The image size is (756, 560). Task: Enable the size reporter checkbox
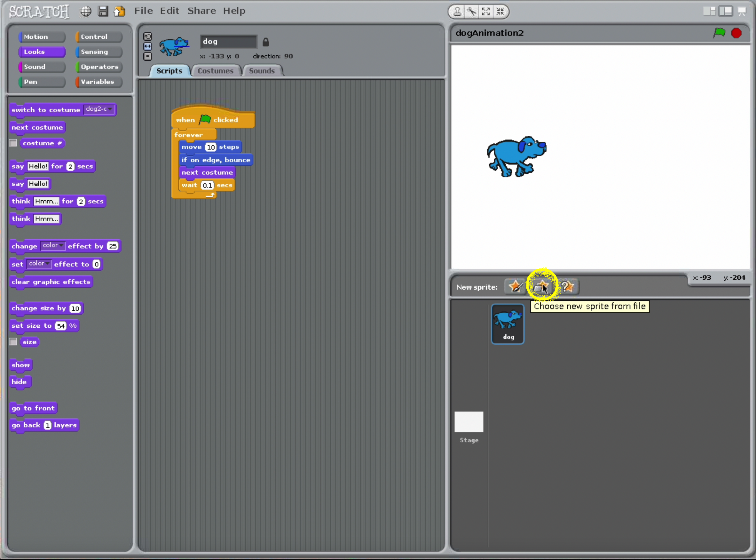pos(13,342)
